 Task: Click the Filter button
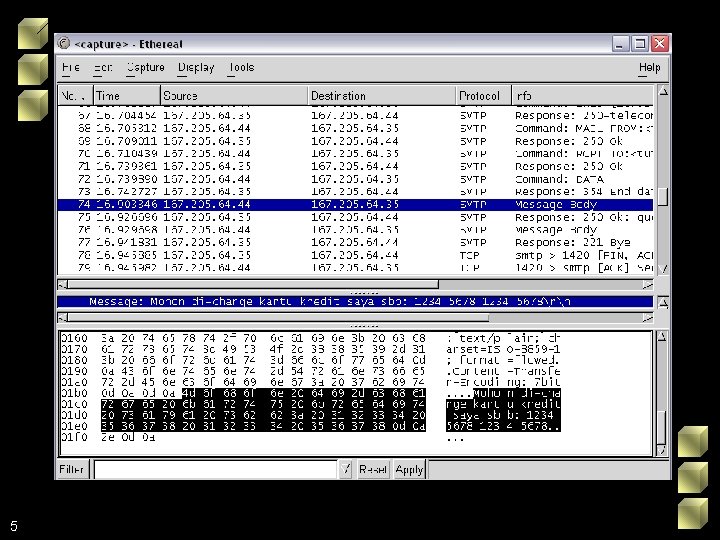click(72, 469)
